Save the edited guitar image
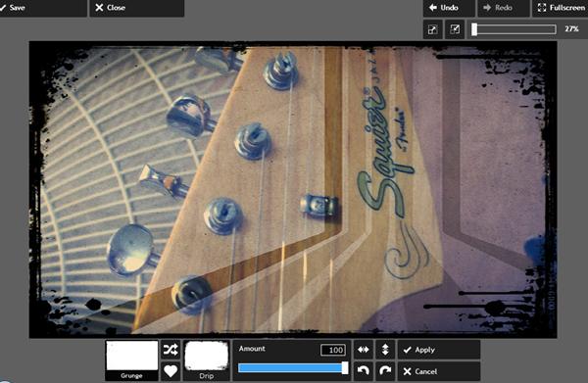This screenshot has height=383, width=588. coord(42,8)
